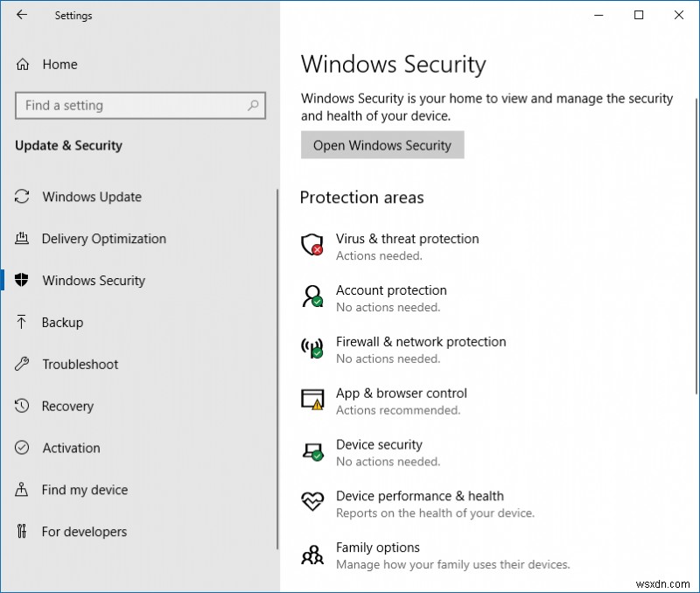The height and width of the screenshot is (593, 700).
Task: Open Firewall & network protection
Action: click(x=420, y=342)
